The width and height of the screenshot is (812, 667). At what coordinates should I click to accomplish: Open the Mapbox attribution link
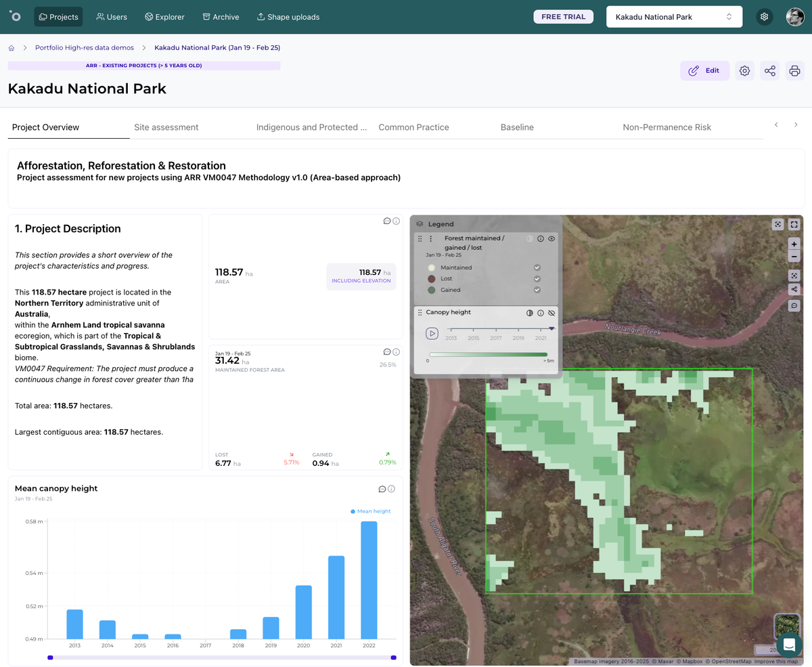[688, 662]
